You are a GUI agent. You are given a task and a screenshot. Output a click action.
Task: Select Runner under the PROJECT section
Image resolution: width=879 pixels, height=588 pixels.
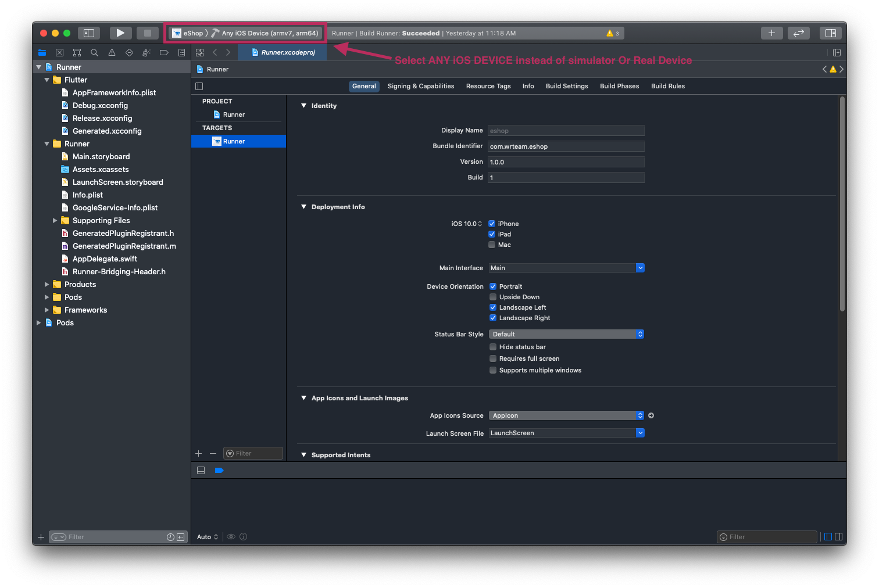click(234, 114)
